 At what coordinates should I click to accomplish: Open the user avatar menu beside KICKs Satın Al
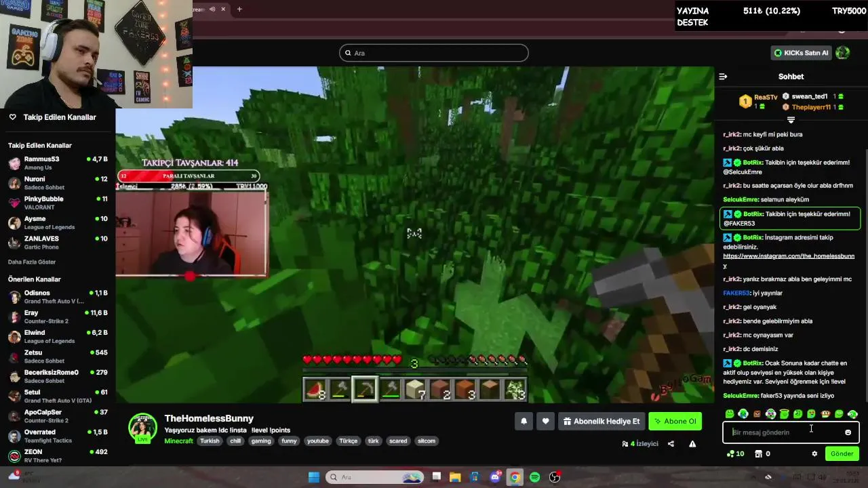[x=843, y=53]
